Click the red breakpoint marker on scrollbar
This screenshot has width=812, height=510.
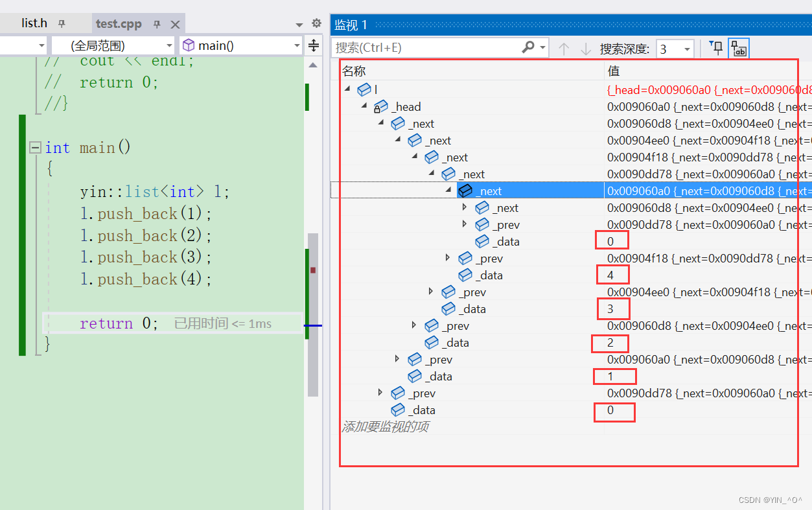pyautogui.click(x=313, y=270)
